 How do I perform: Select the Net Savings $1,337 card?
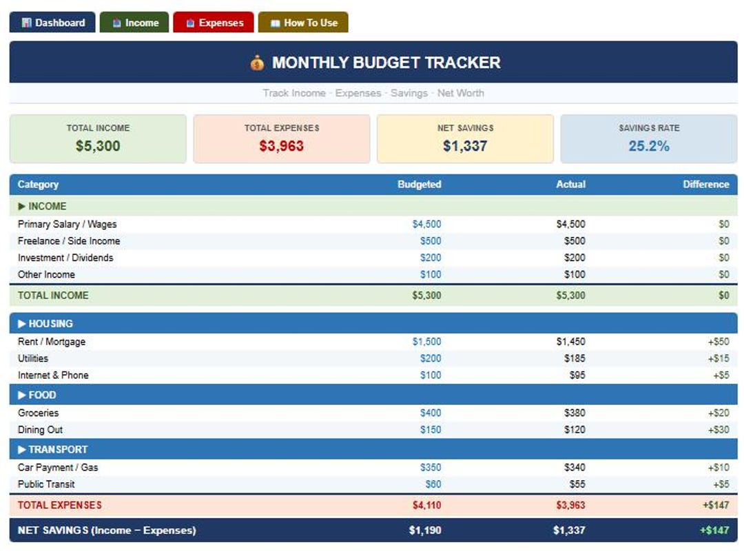click(466, 138)
